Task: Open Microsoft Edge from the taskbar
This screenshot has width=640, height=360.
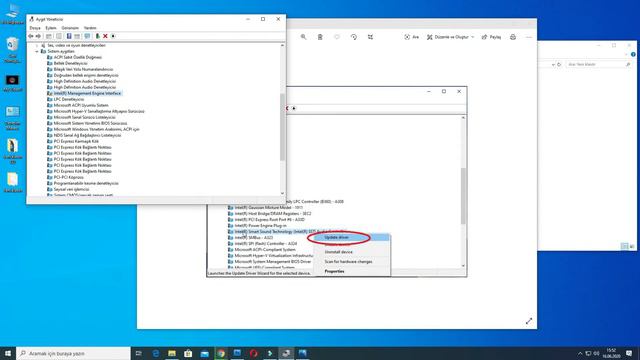Action: click(x=156, y=353)
